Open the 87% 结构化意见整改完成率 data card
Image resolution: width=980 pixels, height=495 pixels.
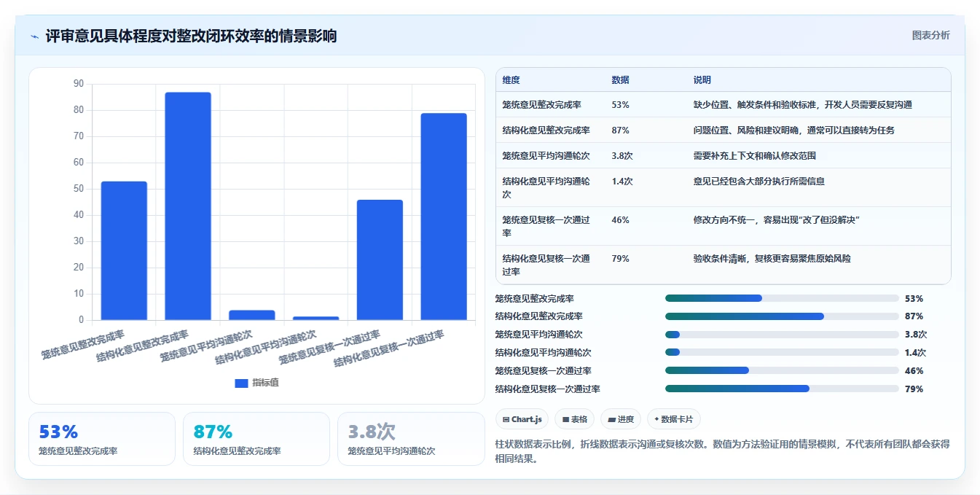[256, 439]
